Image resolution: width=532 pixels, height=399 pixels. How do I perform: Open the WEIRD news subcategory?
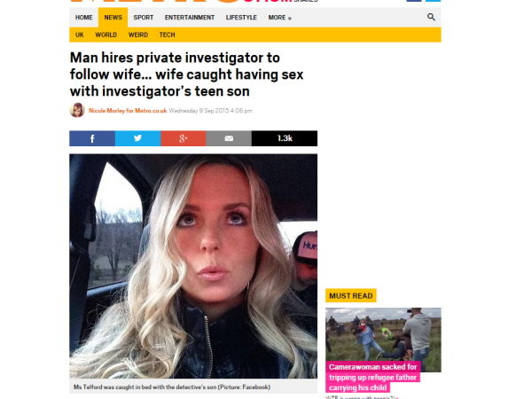[138, 35]
